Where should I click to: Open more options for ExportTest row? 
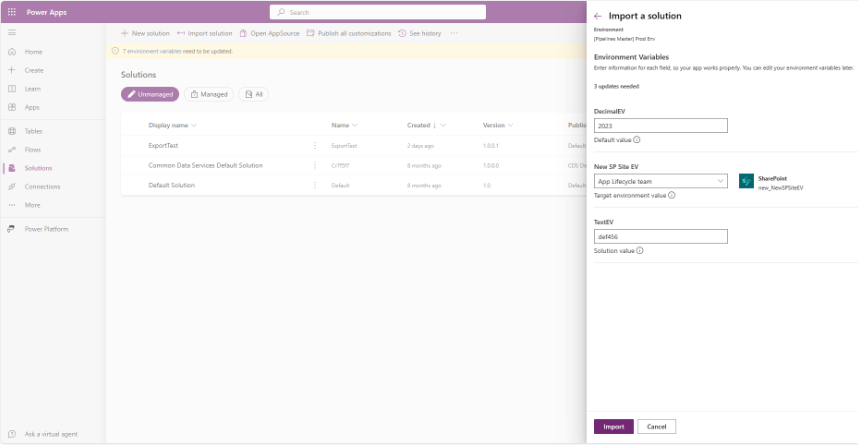pyautogui.click(x=315, y=146)
